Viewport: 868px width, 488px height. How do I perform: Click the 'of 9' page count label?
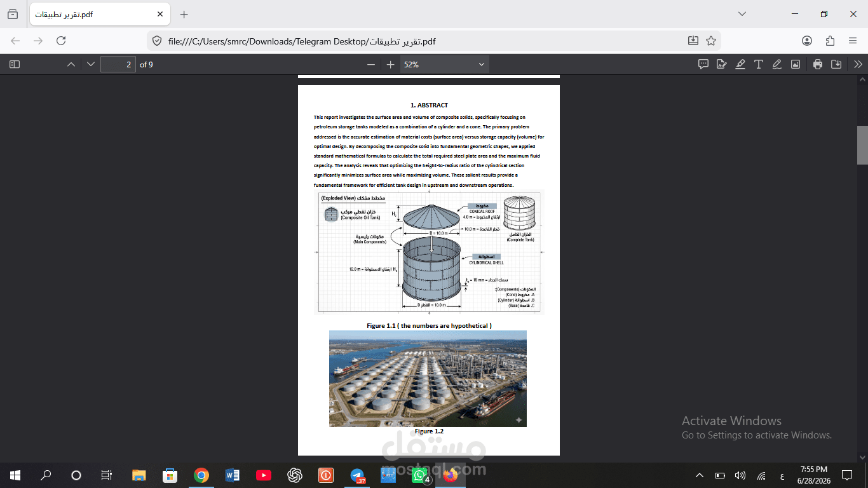tap(146, 65)
